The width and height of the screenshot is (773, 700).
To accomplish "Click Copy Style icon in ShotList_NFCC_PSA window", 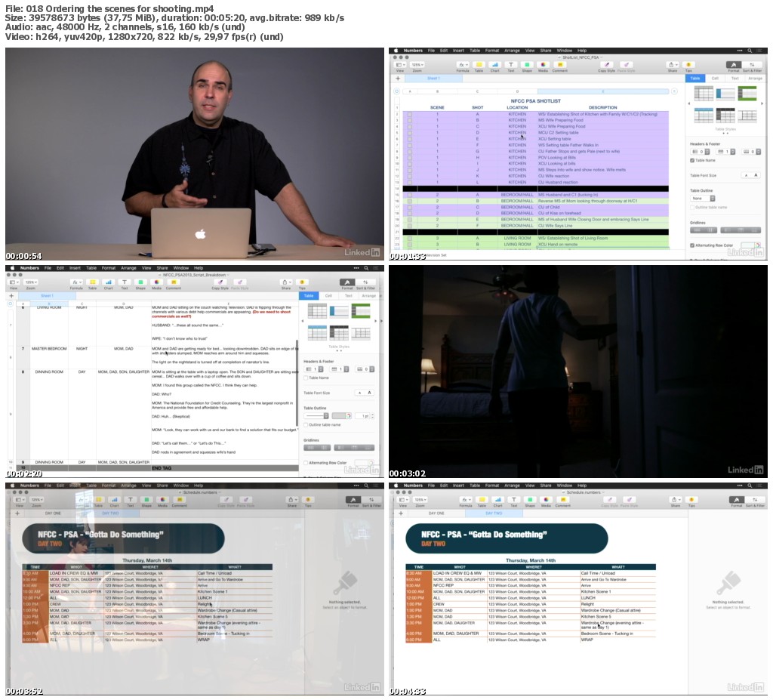I will [606, 65].
